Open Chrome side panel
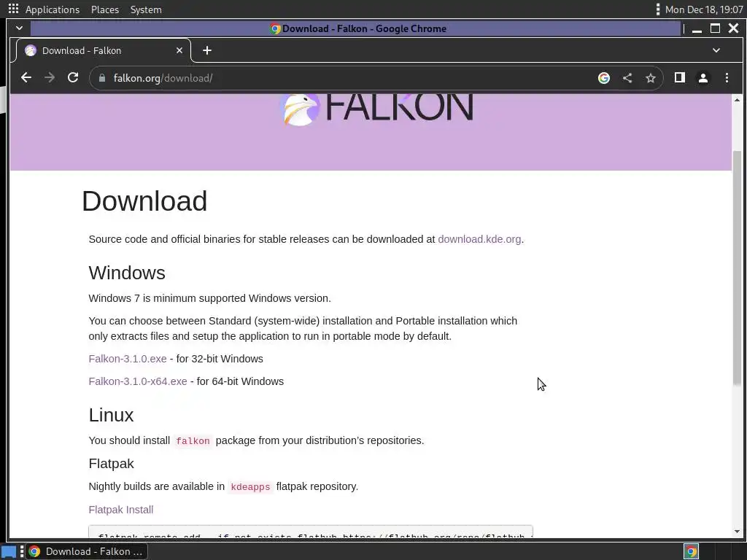Image resolution: width=747 pixels, height=560 pixels. (680, 77)
